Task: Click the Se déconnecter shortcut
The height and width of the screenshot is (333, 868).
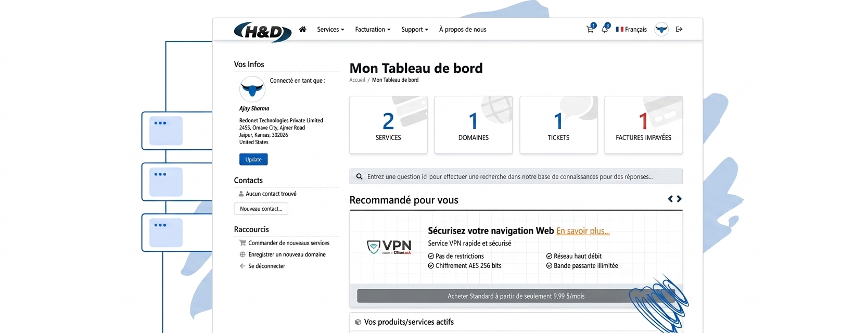Action: [x=266, y=266]
